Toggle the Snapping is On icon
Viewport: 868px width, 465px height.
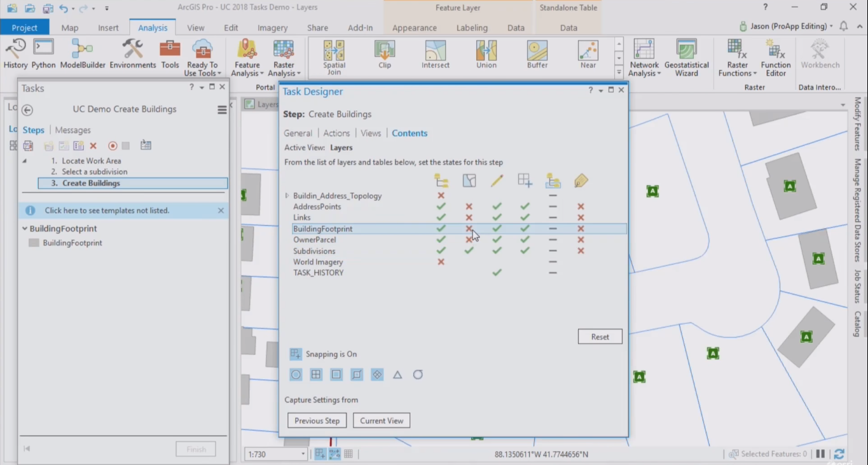click(296, 354)
